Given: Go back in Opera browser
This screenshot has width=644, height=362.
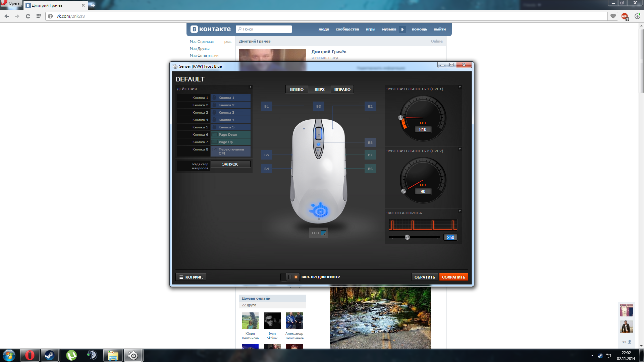Looking at the screenshot, I should [x=7, y=16].
